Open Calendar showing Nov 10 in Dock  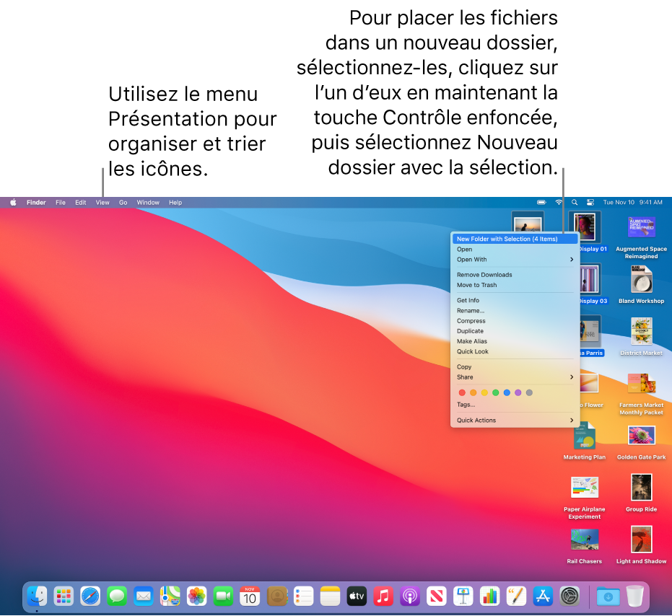250,596
